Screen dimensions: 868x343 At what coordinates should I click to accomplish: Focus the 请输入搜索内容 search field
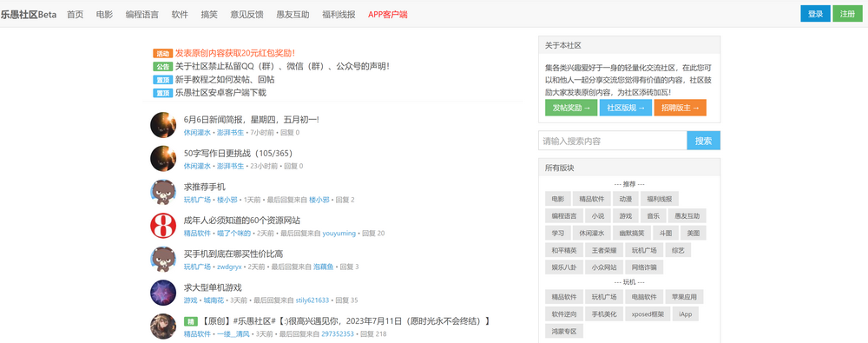click(613, 141)
